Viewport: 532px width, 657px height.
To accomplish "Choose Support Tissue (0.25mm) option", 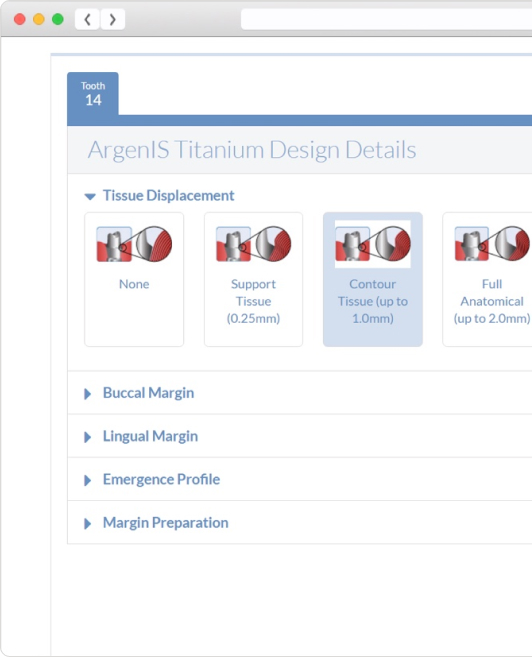I will pyautogui.click(x=253, y=279).
